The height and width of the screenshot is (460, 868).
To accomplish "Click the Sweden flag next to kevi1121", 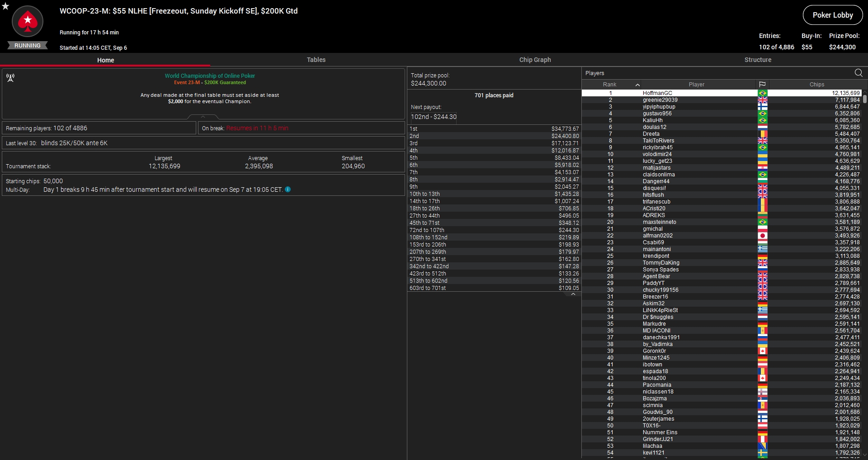I will click(762, 453).
